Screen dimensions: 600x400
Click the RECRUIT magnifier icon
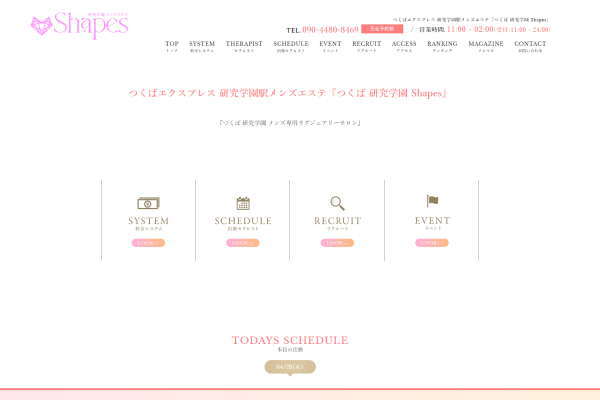click(337, 203)
